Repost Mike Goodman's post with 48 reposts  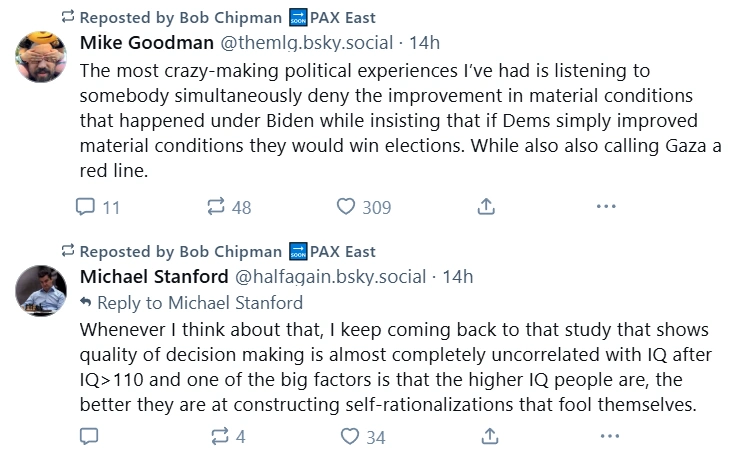tap(229, 207)
